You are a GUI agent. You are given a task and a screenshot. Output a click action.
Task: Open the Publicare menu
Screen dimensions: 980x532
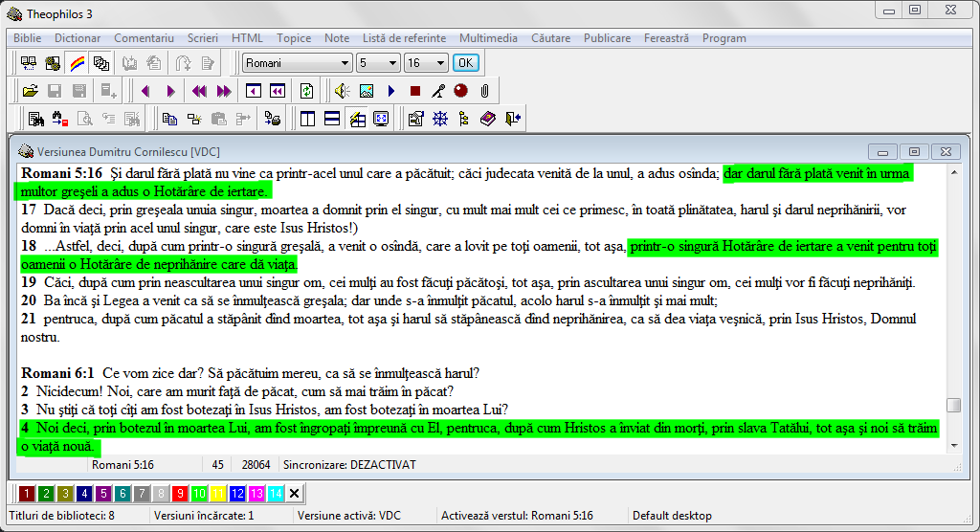[607, 38]
